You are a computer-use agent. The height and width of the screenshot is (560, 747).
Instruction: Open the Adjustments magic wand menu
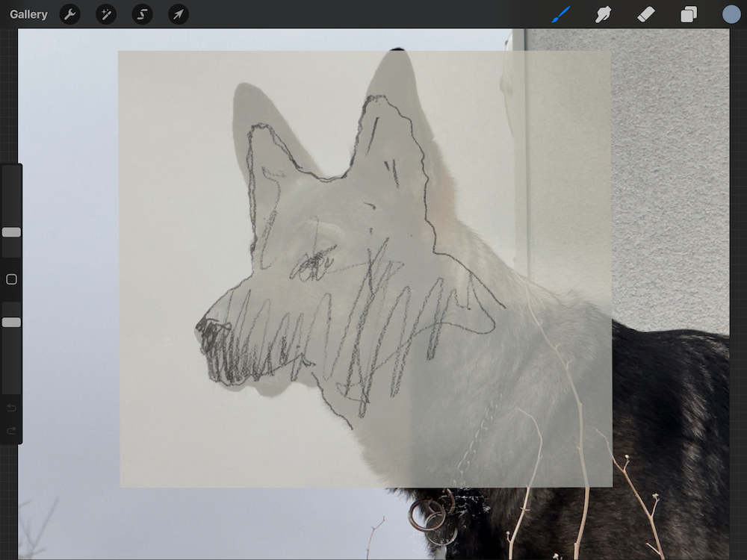tap(106, 14)
